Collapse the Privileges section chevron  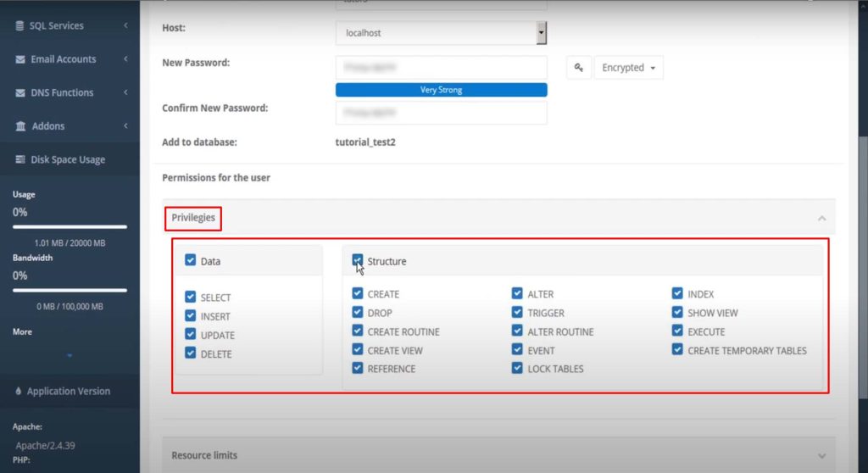pyautogui.click(x=821, y=219)
